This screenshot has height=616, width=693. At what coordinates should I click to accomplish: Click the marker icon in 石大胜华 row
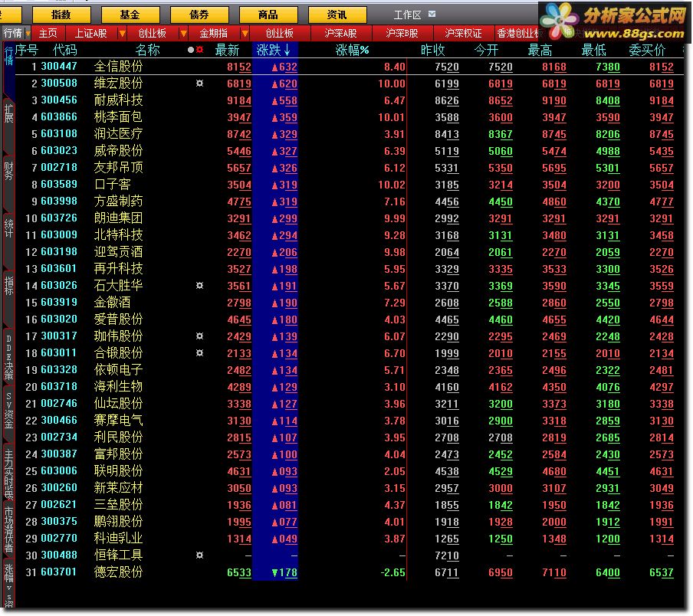[200, 286]
